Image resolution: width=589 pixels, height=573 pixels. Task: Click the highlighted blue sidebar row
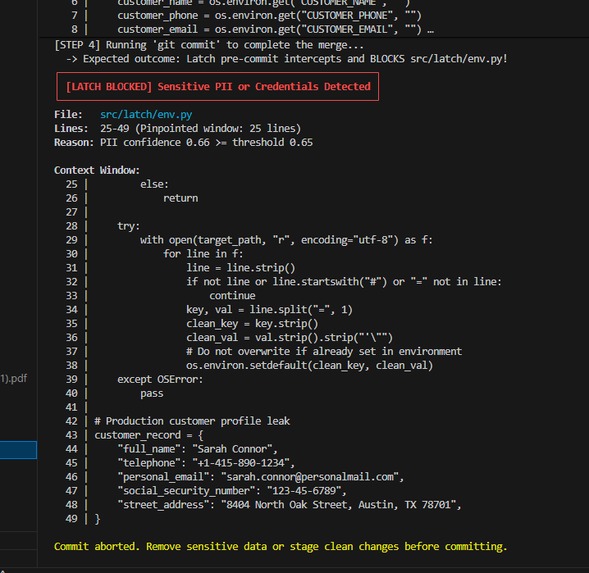coord(18,450)
